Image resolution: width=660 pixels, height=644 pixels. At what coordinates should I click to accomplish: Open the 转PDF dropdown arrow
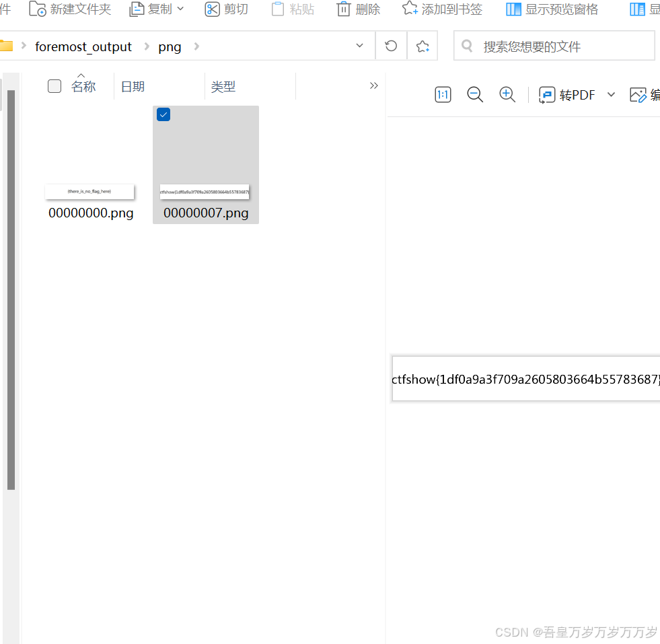click(x=611, y=95)
